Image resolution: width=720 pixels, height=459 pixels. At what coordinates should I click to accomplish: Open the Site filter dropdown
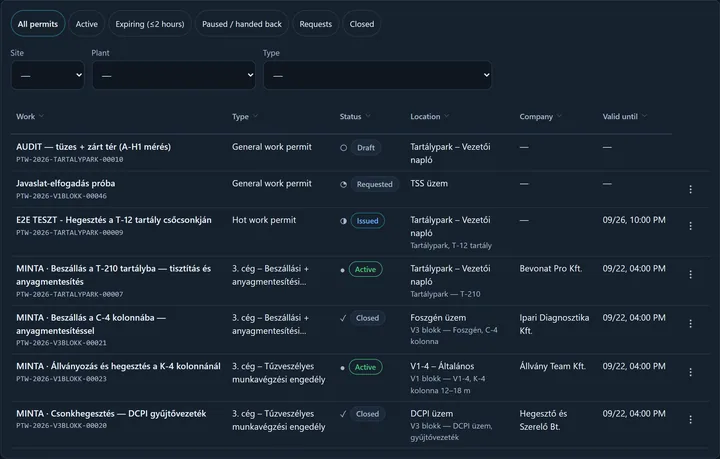pos(48,75)
